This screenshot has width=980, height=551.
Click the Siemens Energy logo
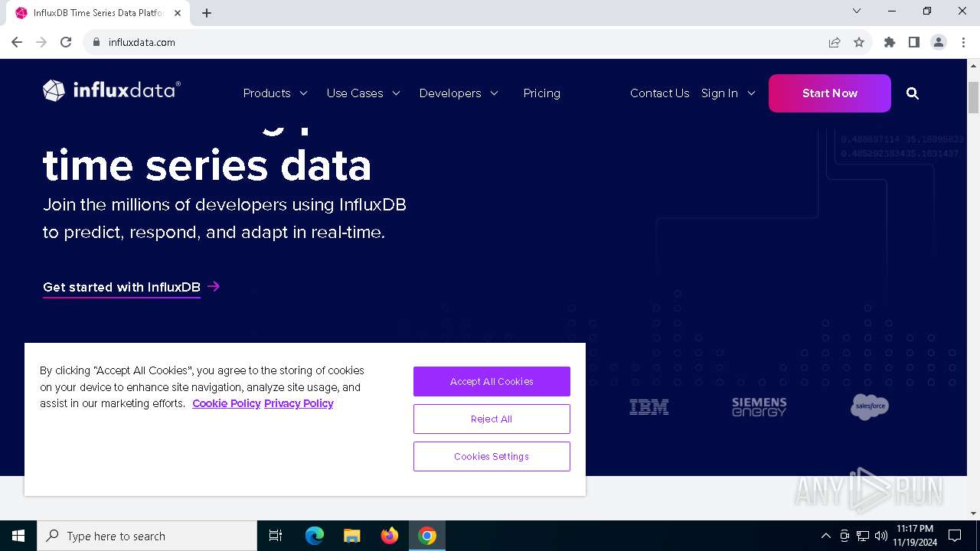759,407
